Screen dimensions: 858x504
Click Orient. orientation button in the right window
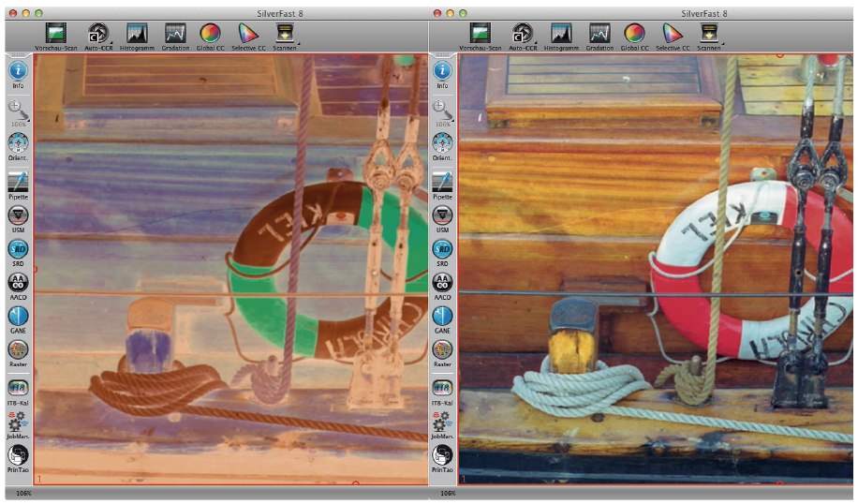point(442,143)
